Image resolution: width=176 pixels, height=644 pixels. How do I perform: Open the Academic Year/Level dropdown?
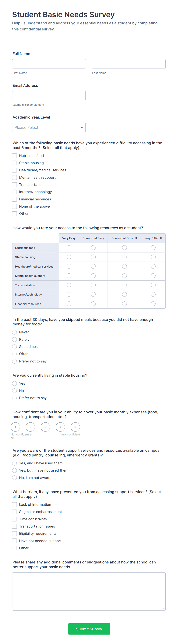[x=49, y=127]
